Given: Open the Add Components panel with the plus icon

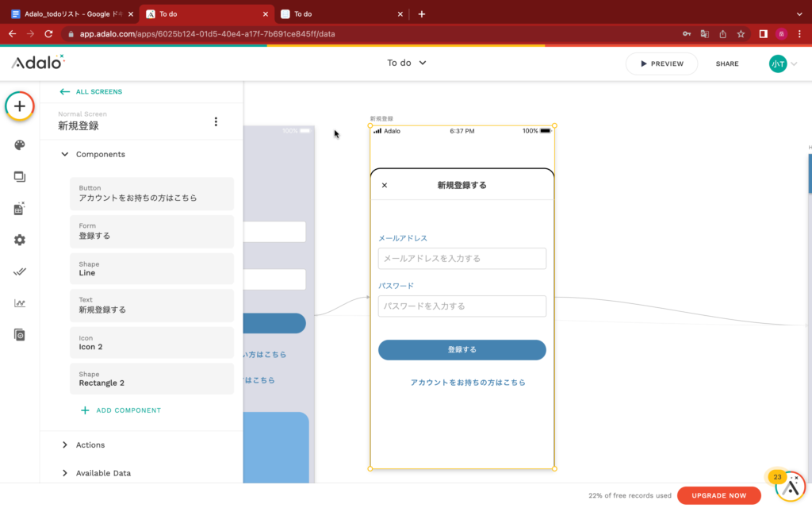Looking at the screenshot, I should [x=19, y=106].
